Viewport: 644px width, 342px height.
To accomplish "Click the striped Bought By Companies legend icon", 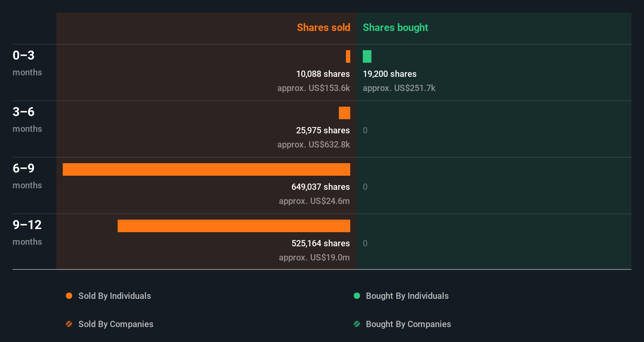I will coord(357,324).
